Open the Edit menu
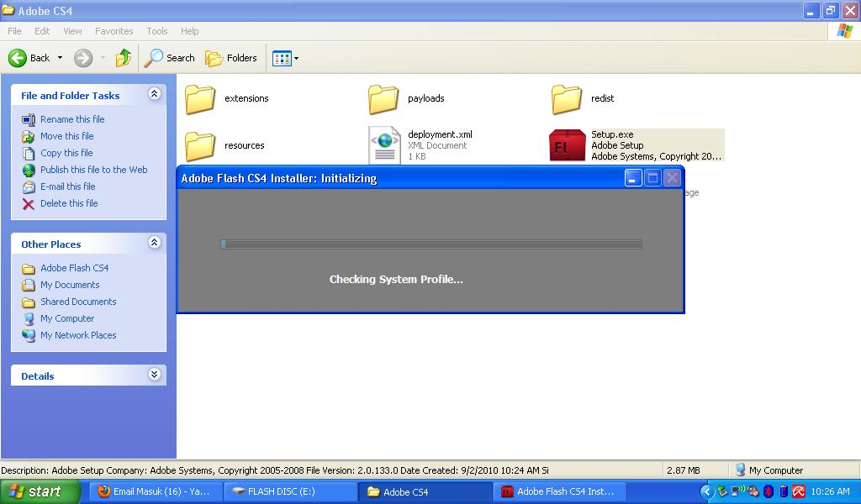Image resolution: width=861 pixels, height=504 pixels. pos(42,31)
